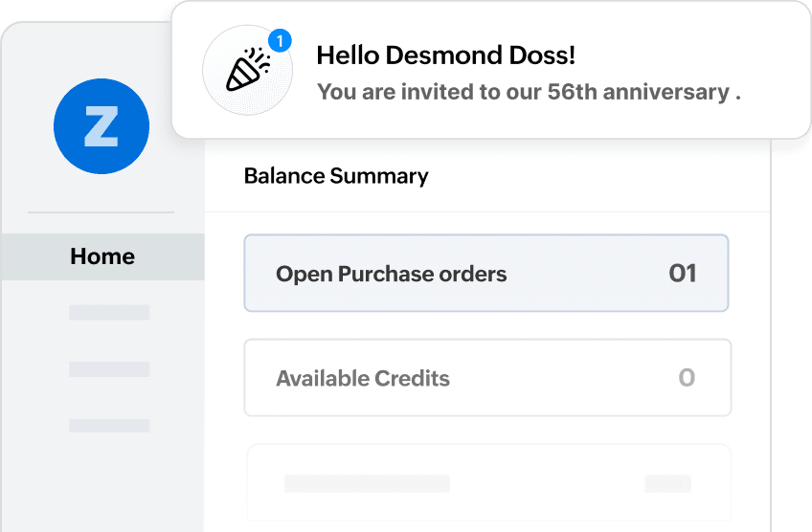The image size is (812, 532).
Task: Click the Open Purchase orders label
Action: pyautogui.click(x=391, y=275)
